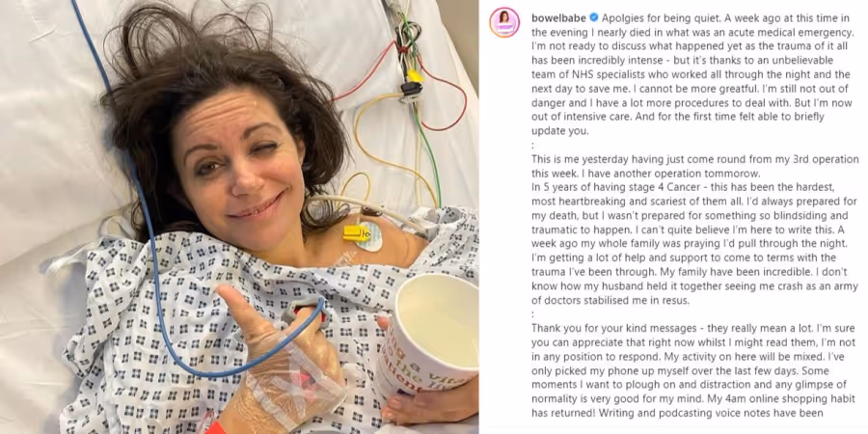
Task: Select the "This is me yesterday" sentence
Action: coord(694,166)
